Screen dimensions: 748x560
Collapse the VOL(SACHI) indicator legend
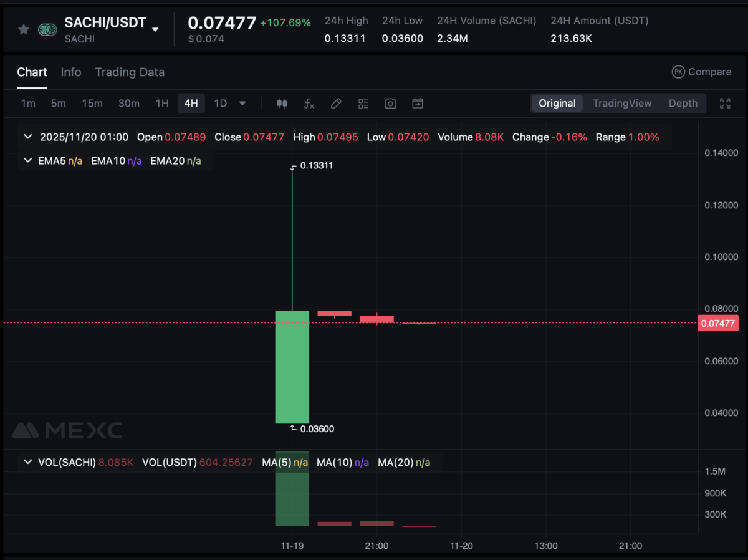(x=27, y=462)
